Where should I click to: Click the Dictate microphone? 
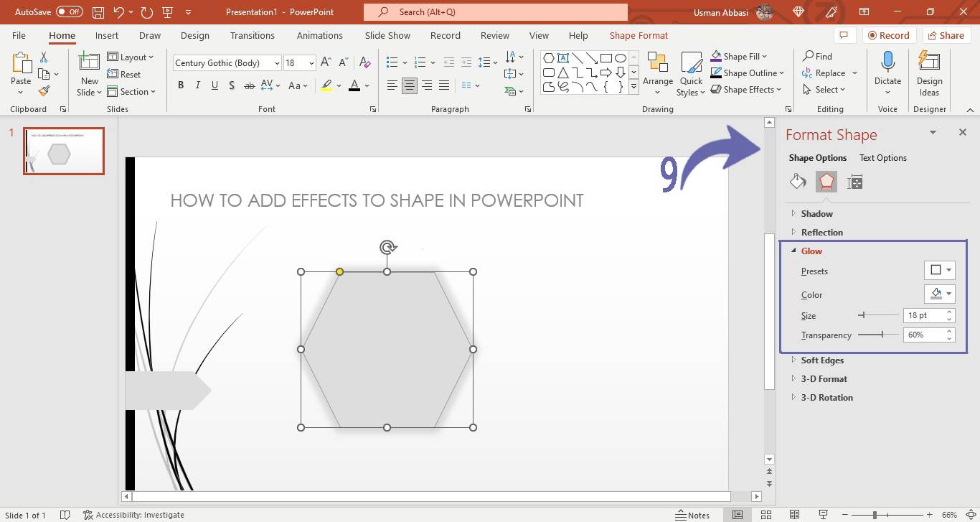click(887, 74)
